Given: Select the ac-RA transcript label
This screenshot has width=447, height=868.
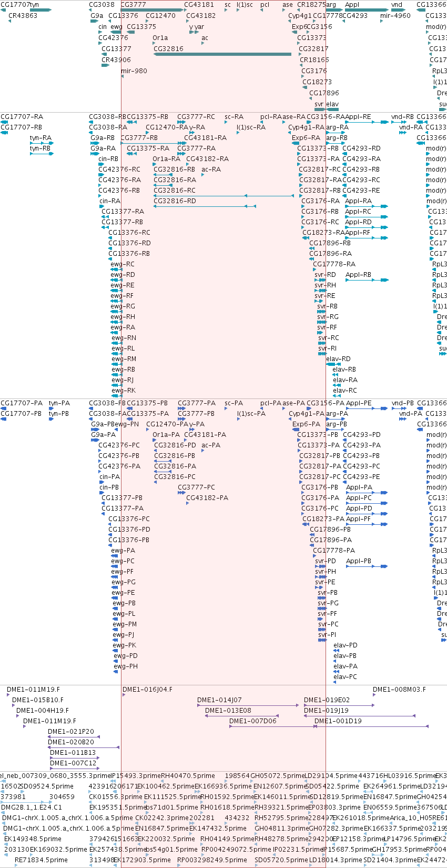Looking at the screenshot, I should coord(211,169).
